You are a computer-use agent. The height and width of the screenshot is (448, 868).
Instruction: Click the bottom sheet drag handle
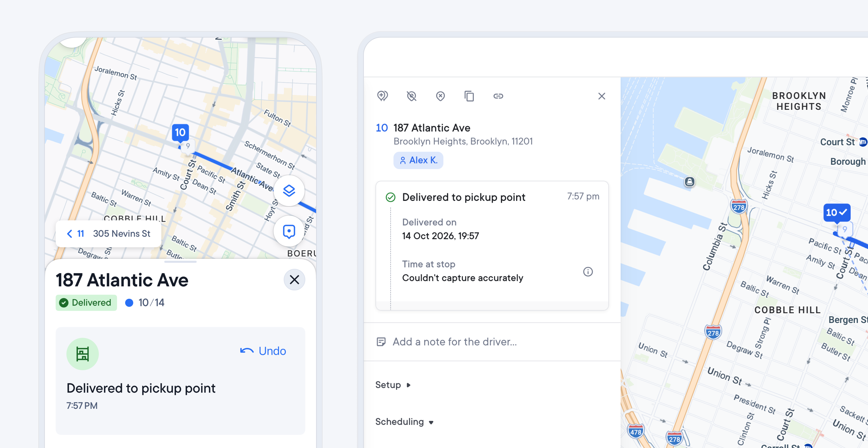tap(180, 262)
